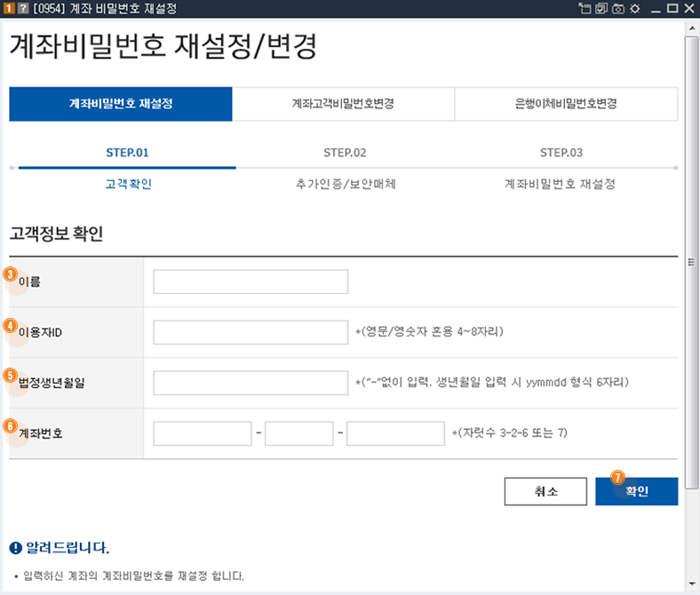Click the last 계좌번호 field segment

point(395,433)
